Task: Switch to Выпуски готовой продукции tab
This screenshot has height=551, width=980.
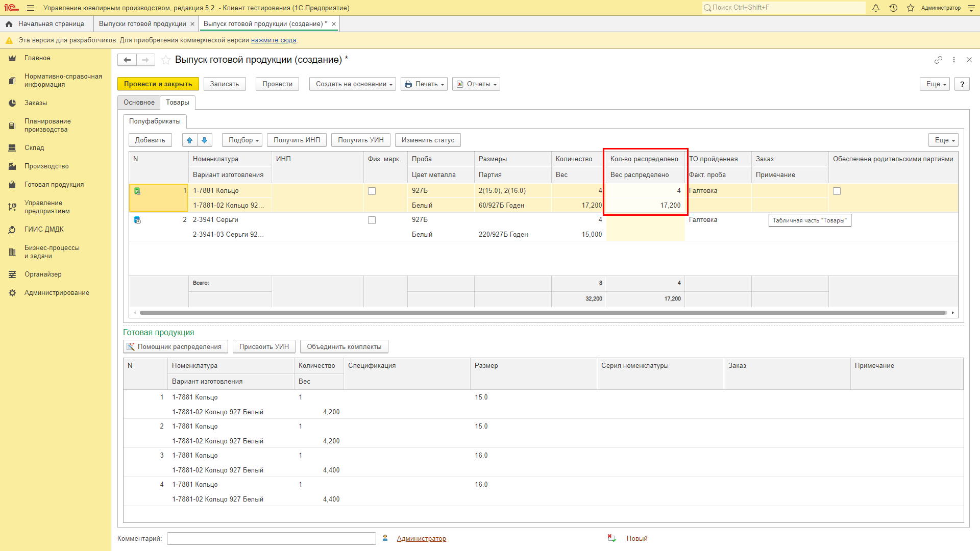Action: coord(142,24)
